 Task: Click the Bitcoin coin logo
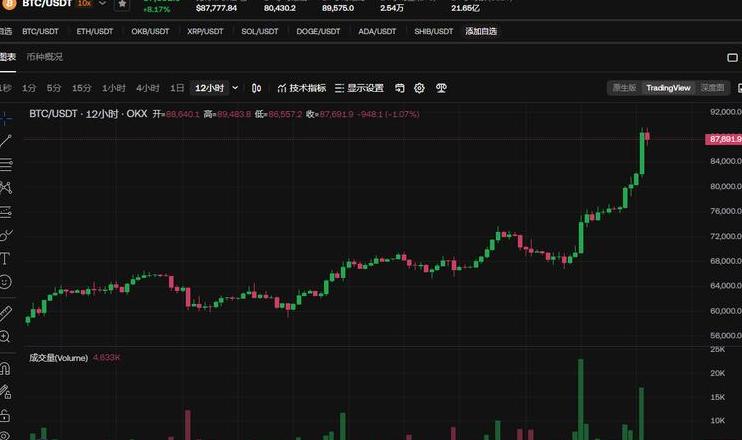pos(9,4)
